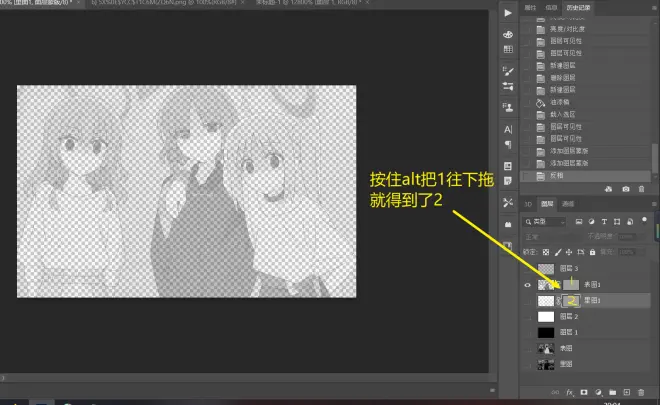Image resolution: width=660 pixels, height=405 pixels.
Task: Open the layer style fx menu
Action: 570,392
